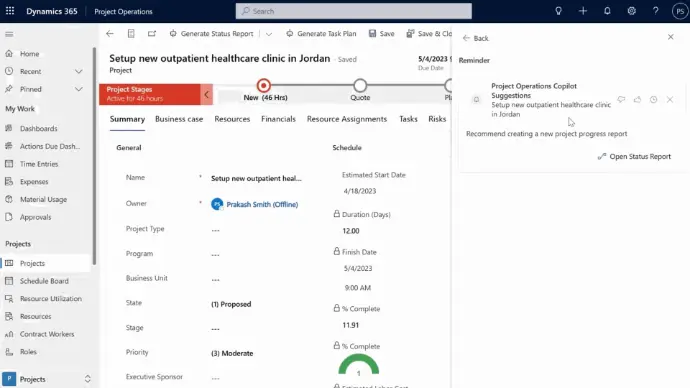The width and height of the screenshot is (690, 388).
Task: Click the plus quick-create icon
Action: [x=583, y=11]
